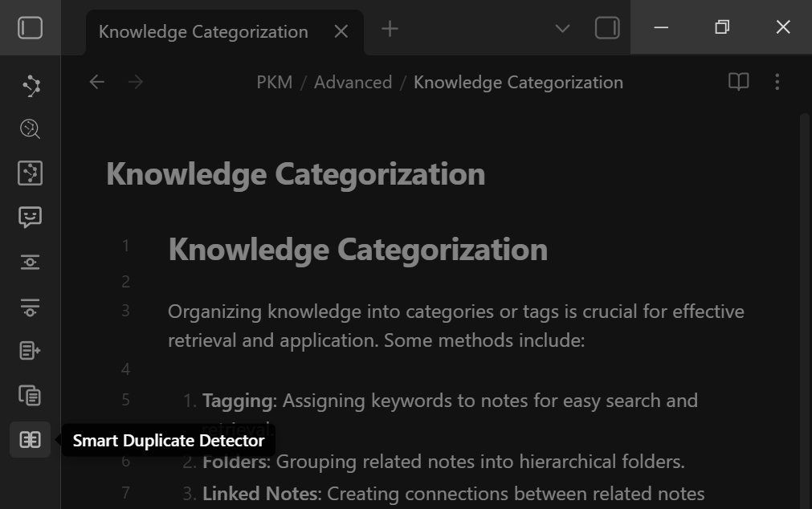Expand the tab list dropdown chevron
The width and height of the screenshot is (812, 509).
[x=562, y=29]
